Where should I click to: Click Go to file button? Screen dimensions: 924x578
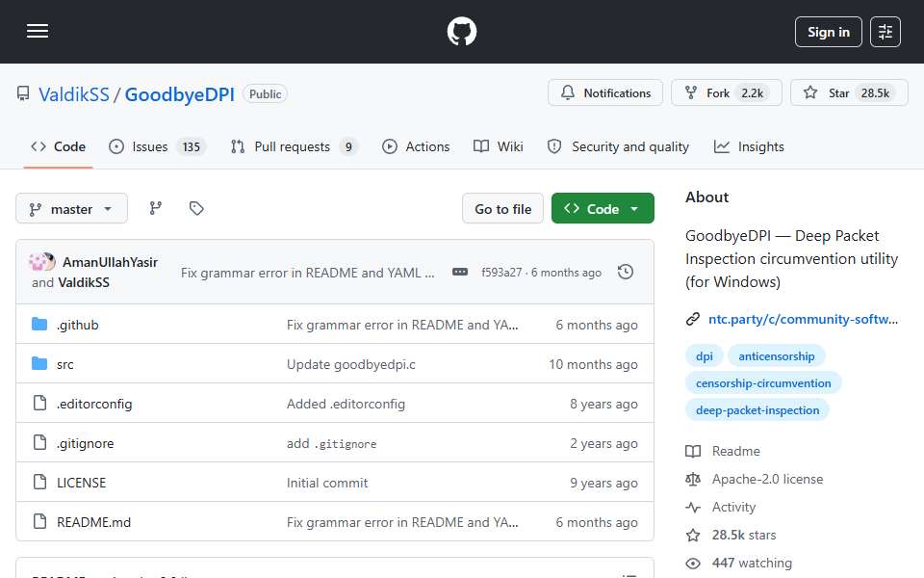(502, 209)
